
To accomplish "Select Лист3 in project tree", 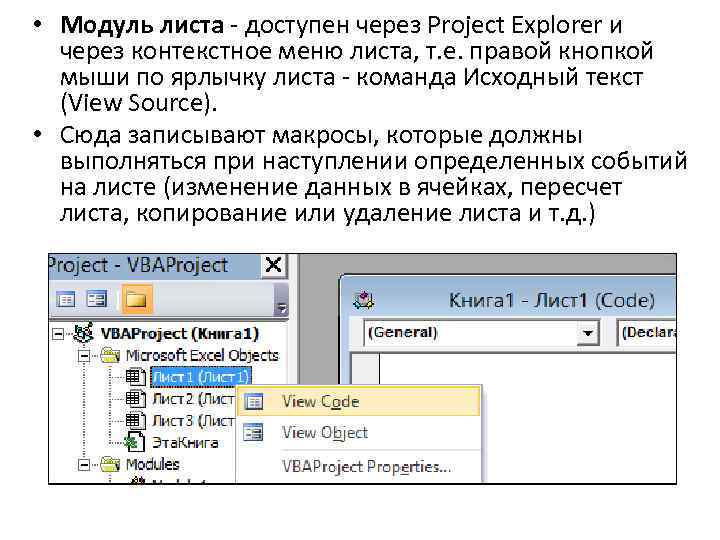I will (x=193, y=420).
